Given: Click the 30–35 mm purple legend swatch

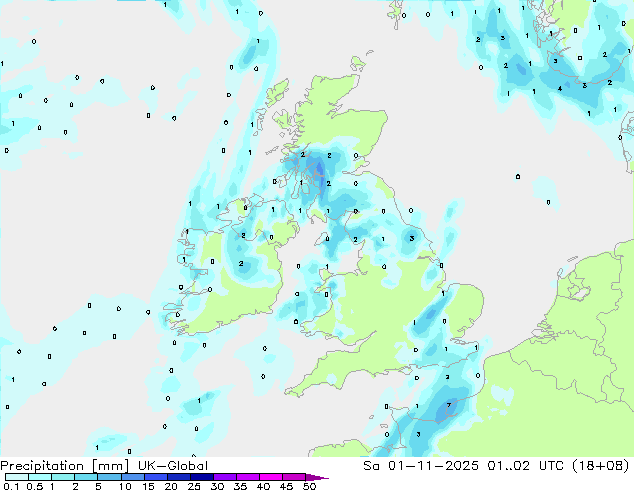Looking at the screenshot, I should 224,477.
